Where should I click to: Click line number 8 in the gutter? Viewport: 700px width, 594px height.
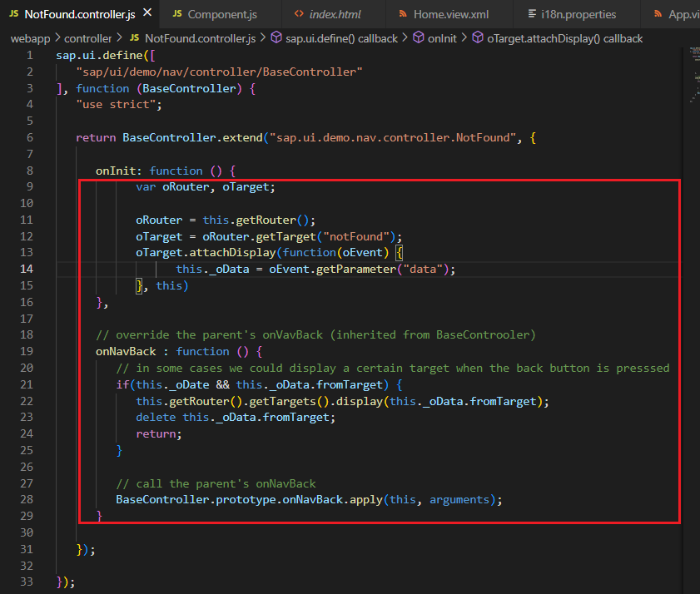30,171
